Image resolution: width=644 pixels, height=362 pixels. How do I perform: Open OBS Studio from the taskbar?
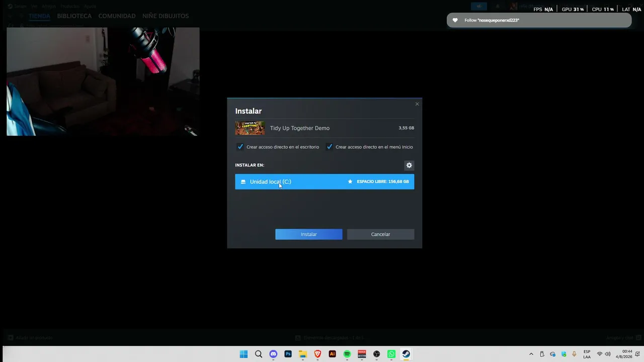coord(377,354)
